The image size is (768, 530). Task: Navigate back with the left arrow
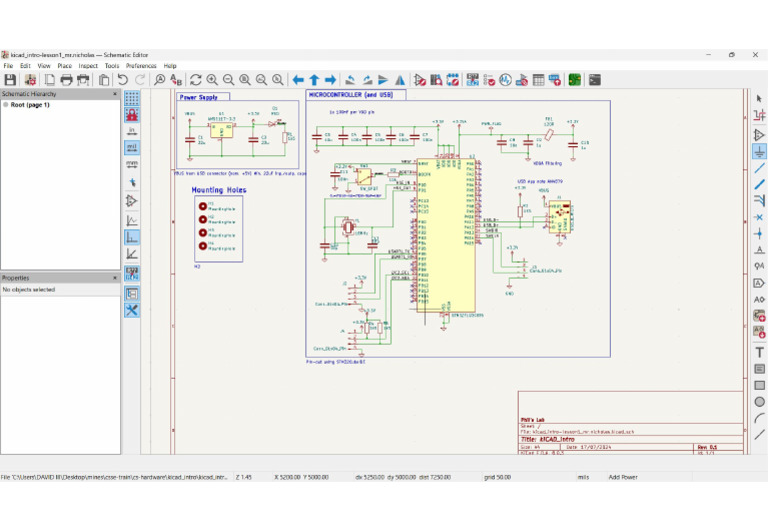298,80
